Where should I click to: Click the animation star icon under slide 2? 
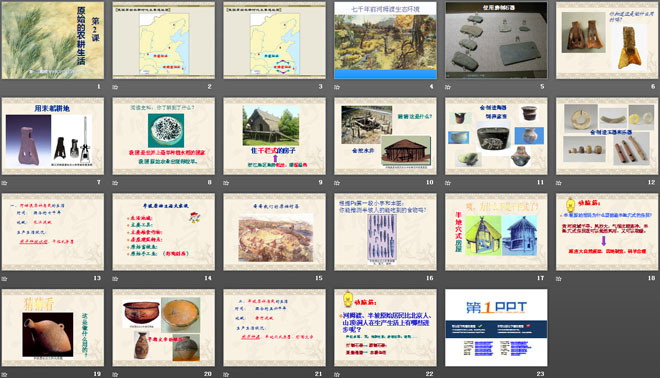[x=115, y=87]
